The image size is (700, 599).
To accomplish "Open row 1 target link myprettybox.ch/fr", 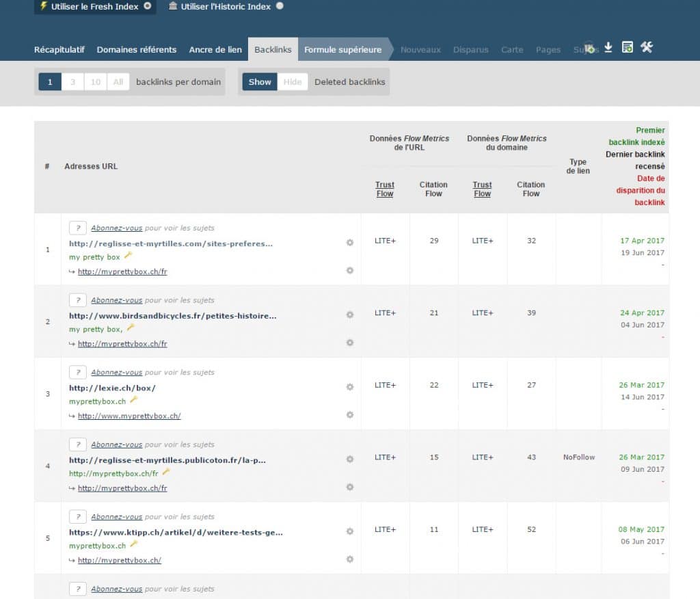I will pos(122,271).
